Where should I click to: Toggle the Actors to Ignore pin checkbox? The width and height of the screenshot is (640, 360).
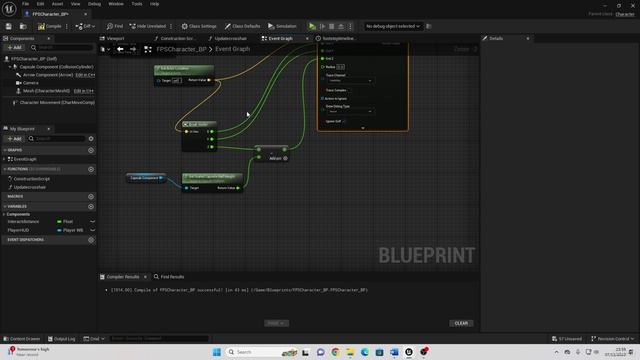click(322, 98)
